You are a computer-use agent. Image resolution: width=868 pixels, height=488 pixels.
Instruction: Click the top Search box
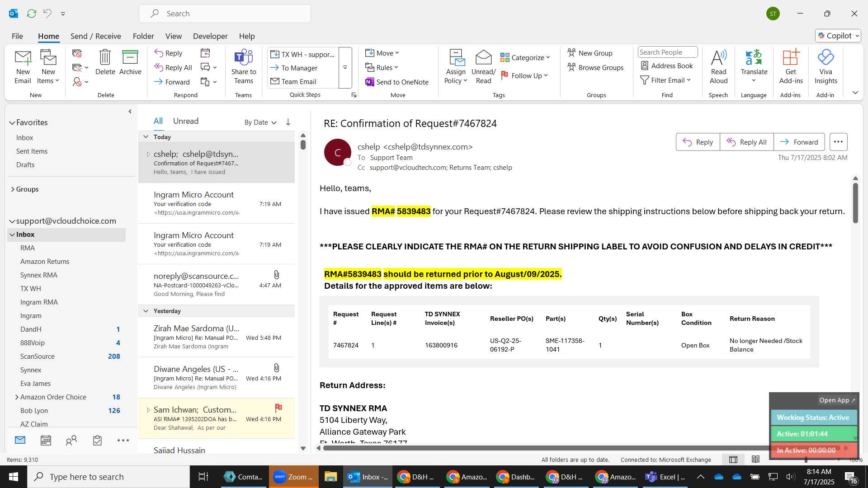(x=225, y=14)
